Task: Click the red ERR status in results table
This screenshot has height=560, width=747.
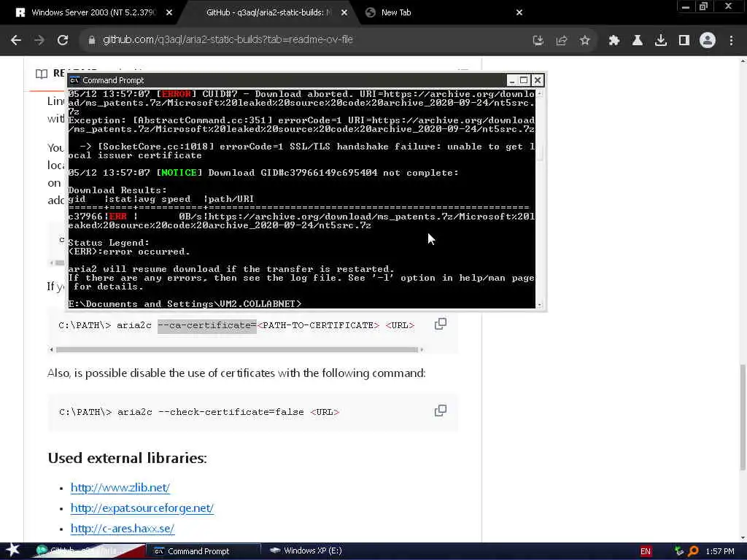Action: coord(118,216)
